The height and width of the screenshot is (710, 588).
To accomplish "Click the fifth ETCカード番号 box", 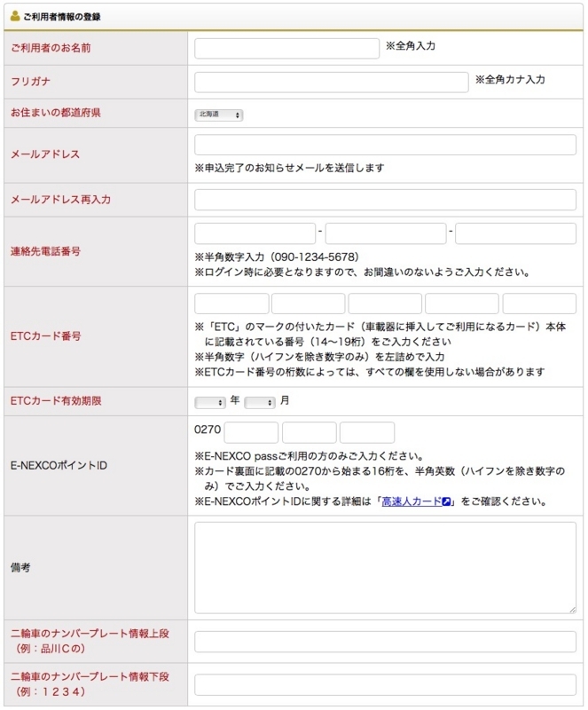I will [539, 304].
